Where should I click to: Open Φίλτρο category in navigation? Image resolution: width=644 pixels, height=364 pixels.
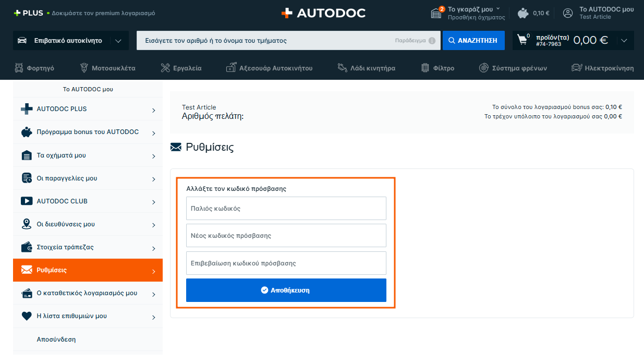pyautogui.click(x=438, y=68)
